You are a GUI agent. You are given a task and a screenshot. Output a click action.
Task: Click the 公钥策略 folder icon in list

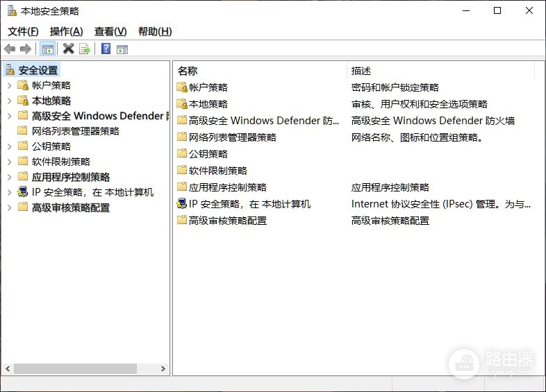[182, 153]
